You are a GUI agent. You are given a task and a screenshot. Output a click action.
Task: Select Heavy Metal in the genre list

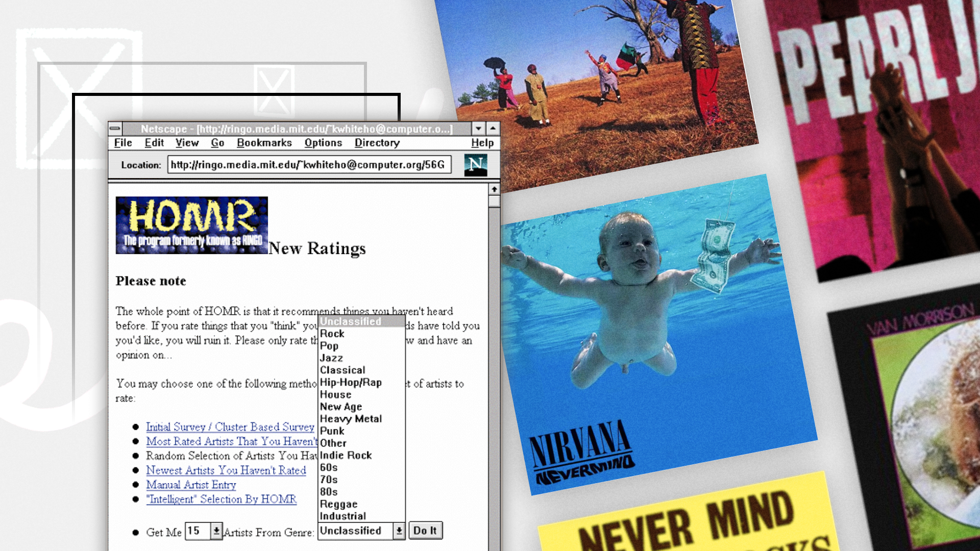(361, 419)
